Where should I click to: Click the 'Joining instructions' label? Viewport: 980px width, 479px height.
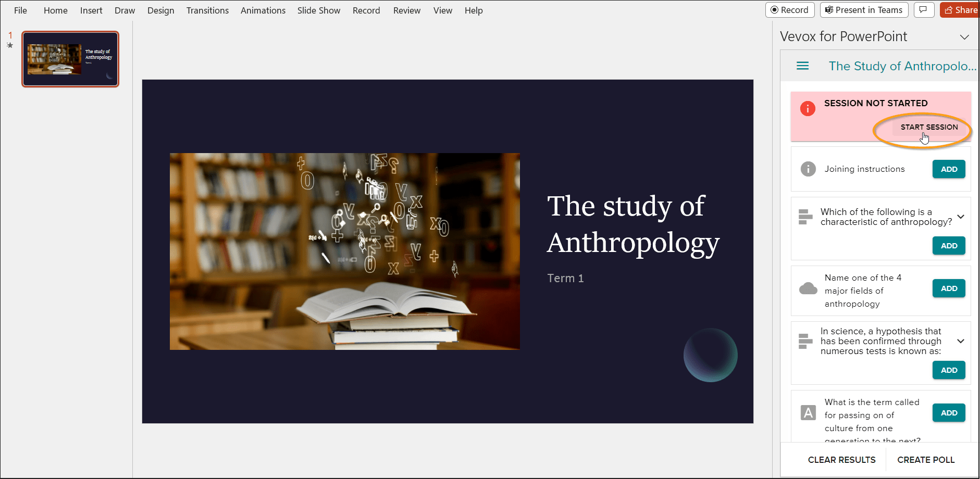point(864,169)
